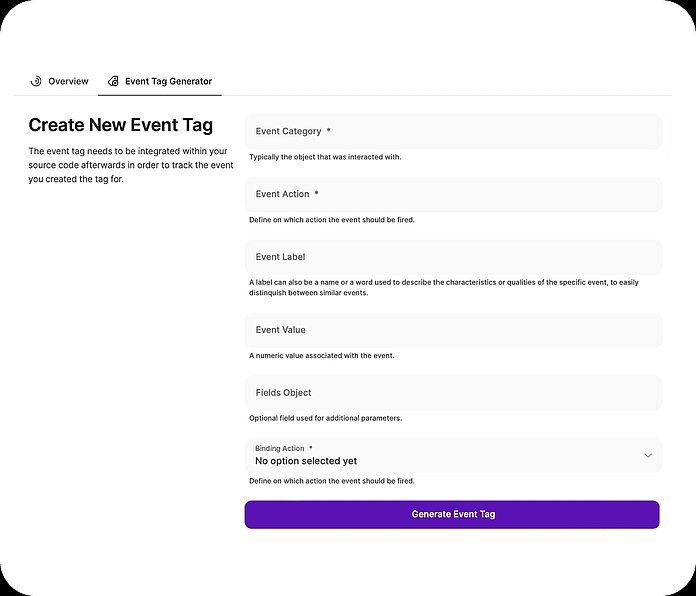Viewport: 696px width, 596px height.
Task: Click the Event Value input box
Action: (453, 330)
